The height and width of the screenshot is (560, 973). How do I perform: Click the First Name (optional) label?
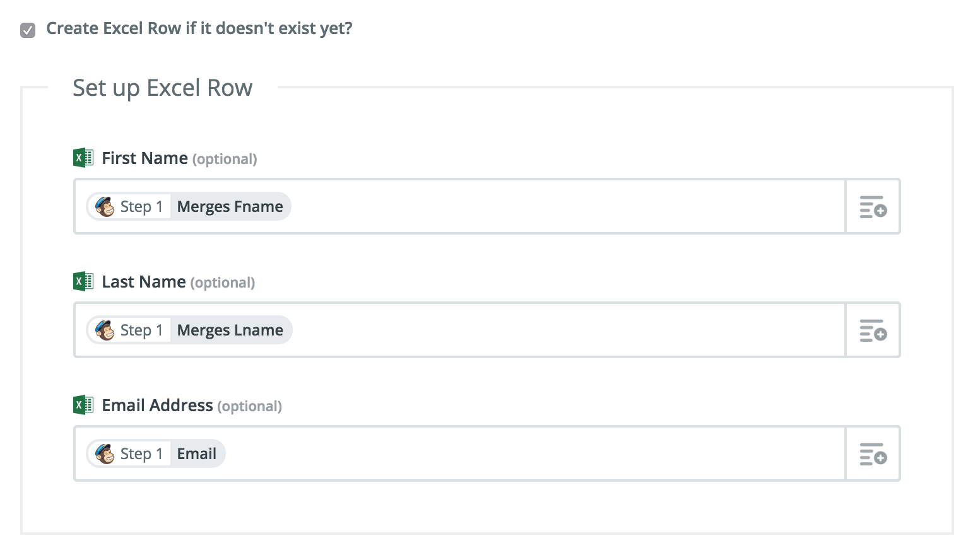tap(179, 158)
